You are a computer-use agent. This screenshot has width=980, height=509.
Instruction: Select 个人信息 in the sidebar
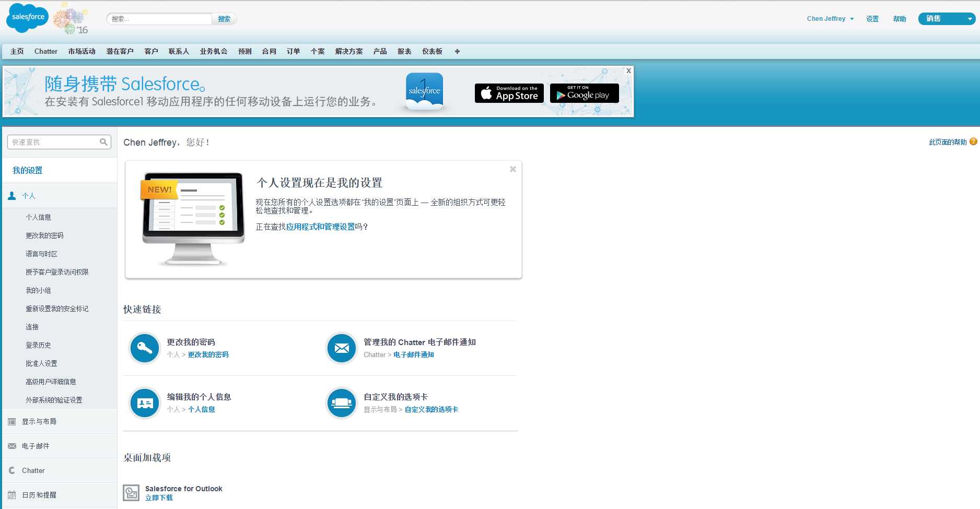pyautogui.click(x=39, y=217)
